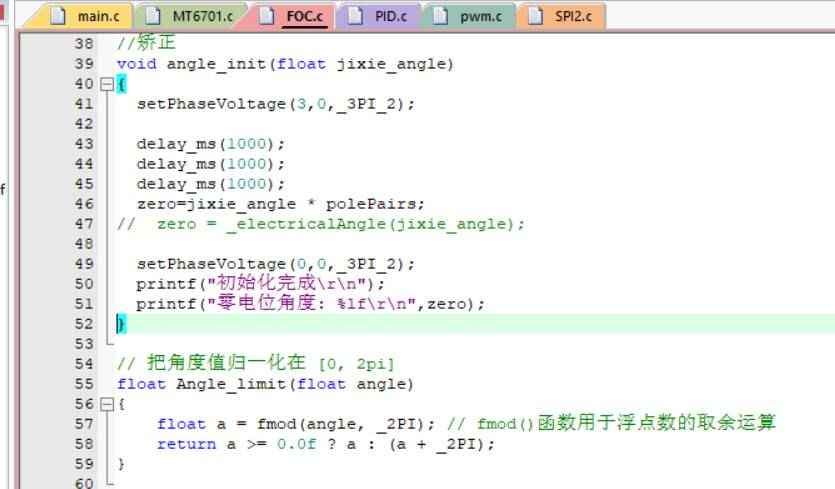The image size is (835, 489).
Task: Select the SPI2.c tab
Action: tap(560, 16)
